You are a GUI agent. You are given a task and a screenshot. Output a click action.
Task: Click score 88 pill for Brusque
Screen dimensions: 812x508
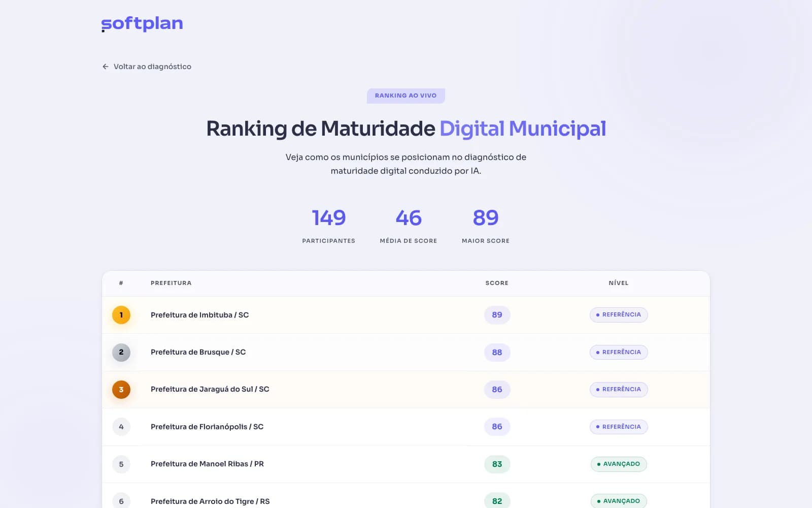[497, 352]
